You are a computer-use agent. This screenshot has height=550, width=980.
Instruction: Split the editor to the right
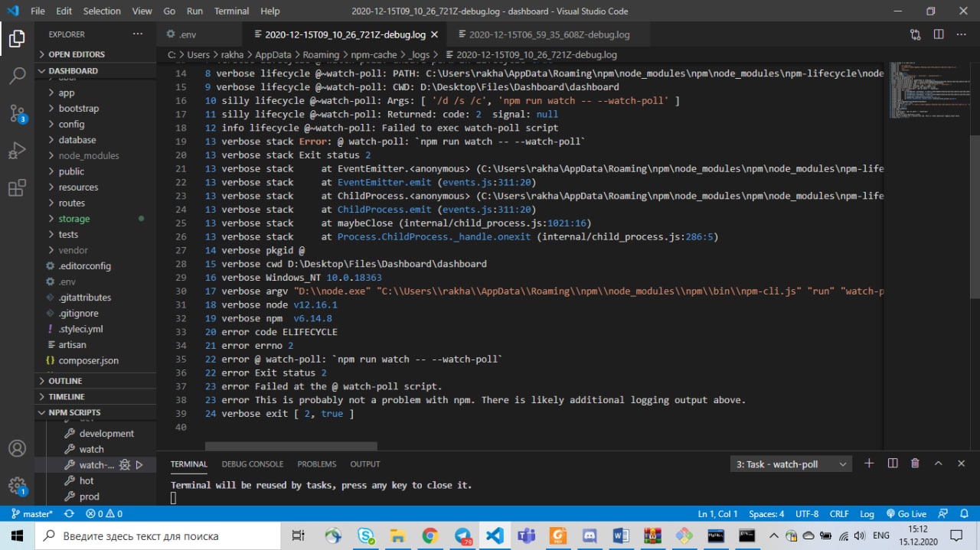point(939,34)
